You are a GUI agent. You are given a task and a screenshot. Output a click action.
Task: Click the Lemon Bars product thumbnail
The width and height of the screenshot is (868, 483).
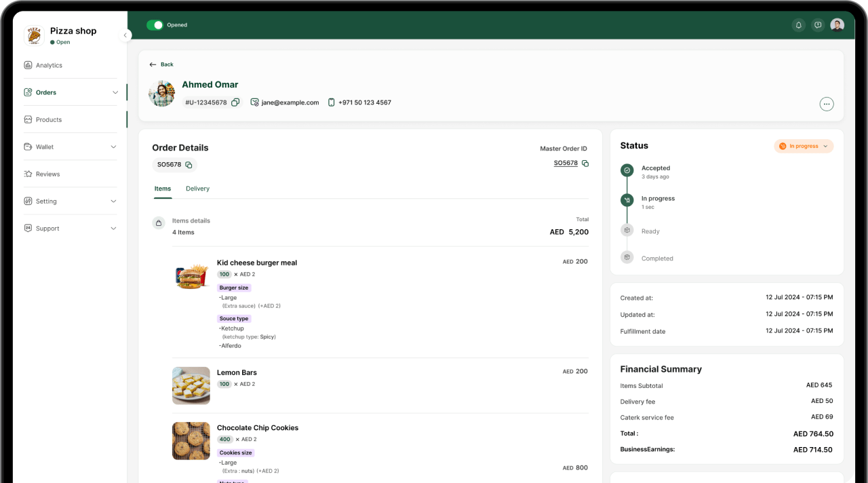191,385
